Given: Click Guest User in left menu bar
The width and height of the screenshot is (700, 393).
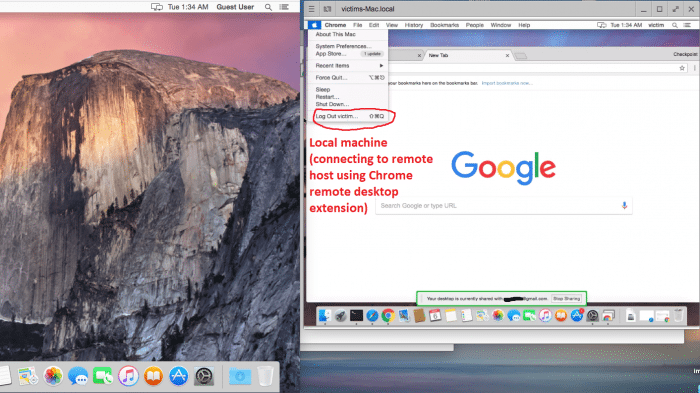Looking at the screenshot, I should point(235,7).
